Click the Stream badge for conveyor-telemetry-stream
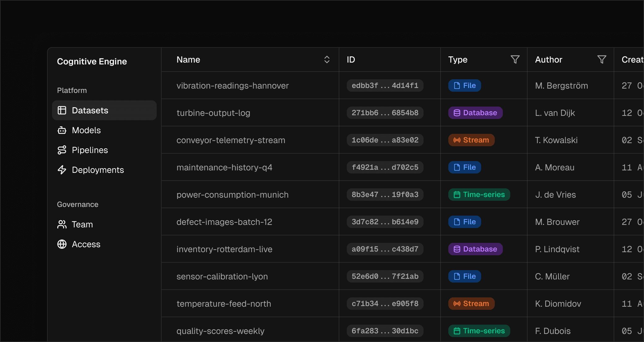 click(x=471, y=140)
